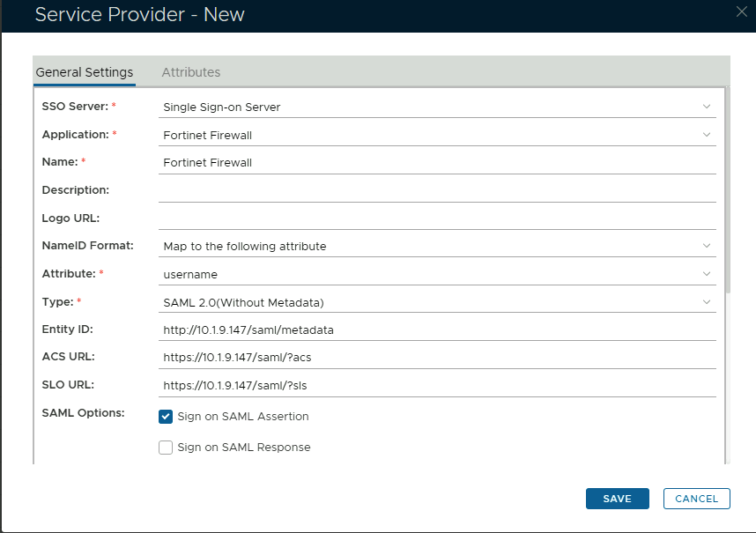Expand the Attribute dropdown showing username

[437, 274]
